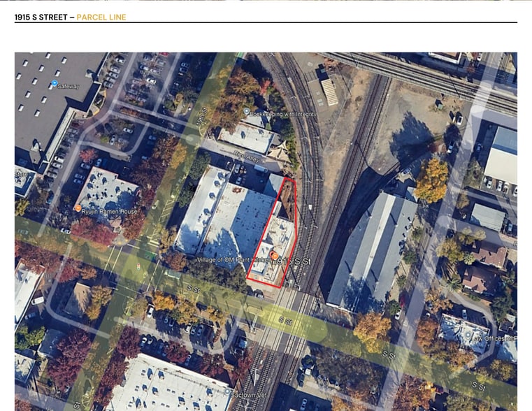The image size is (532, 411).
Task: Click the Ryujin Ramen House label
Action: [103, 209]
